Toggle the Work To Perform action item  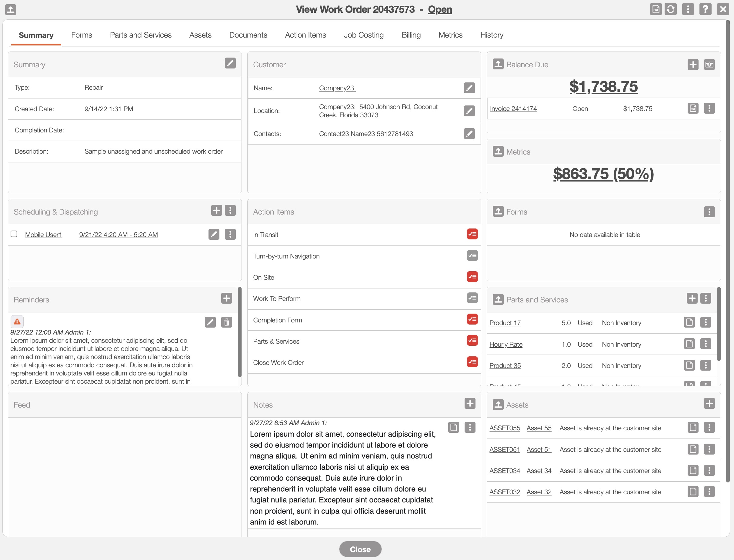[472, 298]
